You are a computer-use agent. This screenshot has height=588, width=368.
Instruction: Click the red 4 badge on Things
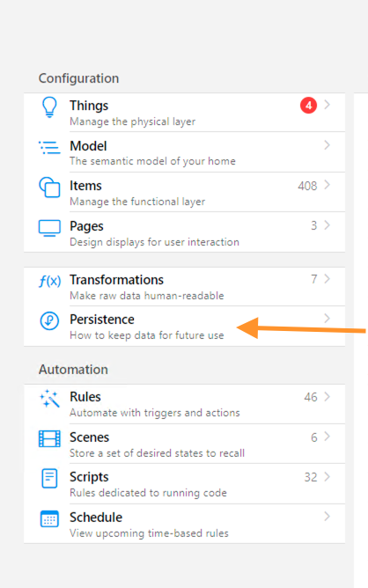point(308,106)
